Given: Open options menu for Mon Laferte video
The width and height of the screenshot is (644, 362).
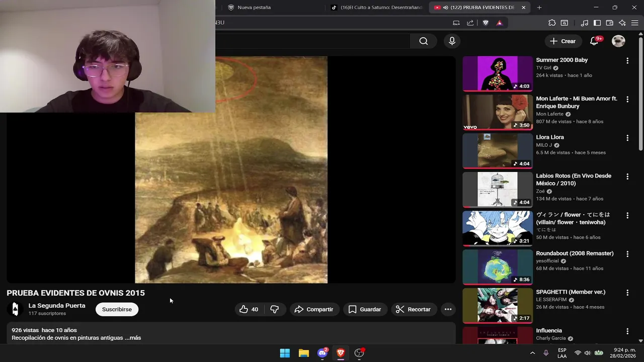Looking at the screenshot, I should (627, 100).
